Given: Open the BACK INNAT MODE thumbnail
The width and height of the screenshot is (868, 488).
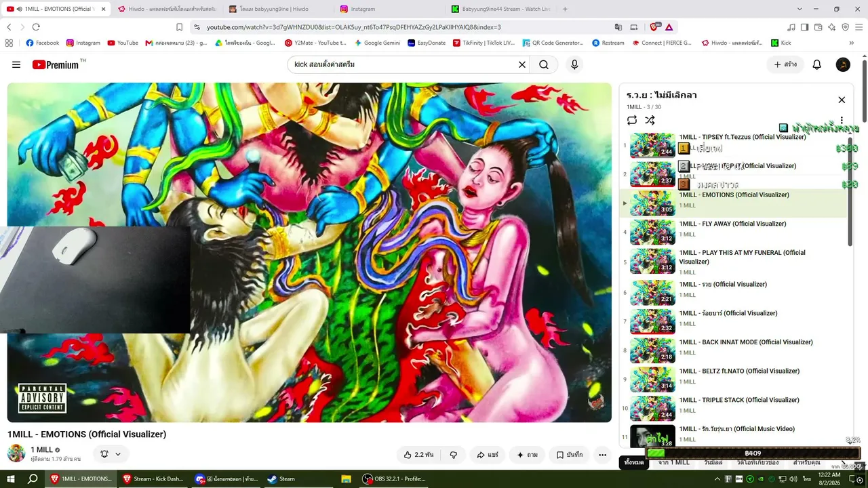Looking at the screenshot, I should (652, 350).
